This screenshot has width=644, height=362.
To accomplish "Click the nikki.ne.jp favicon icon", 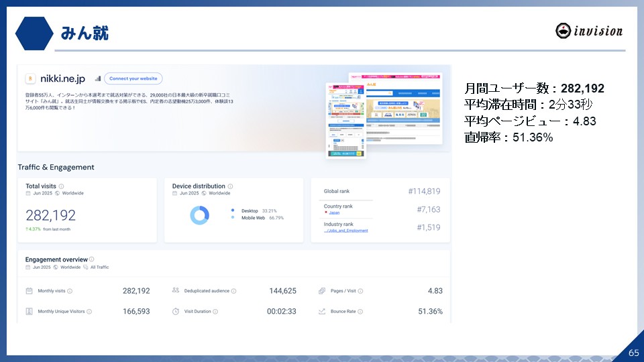I will (x=30, y=78).
